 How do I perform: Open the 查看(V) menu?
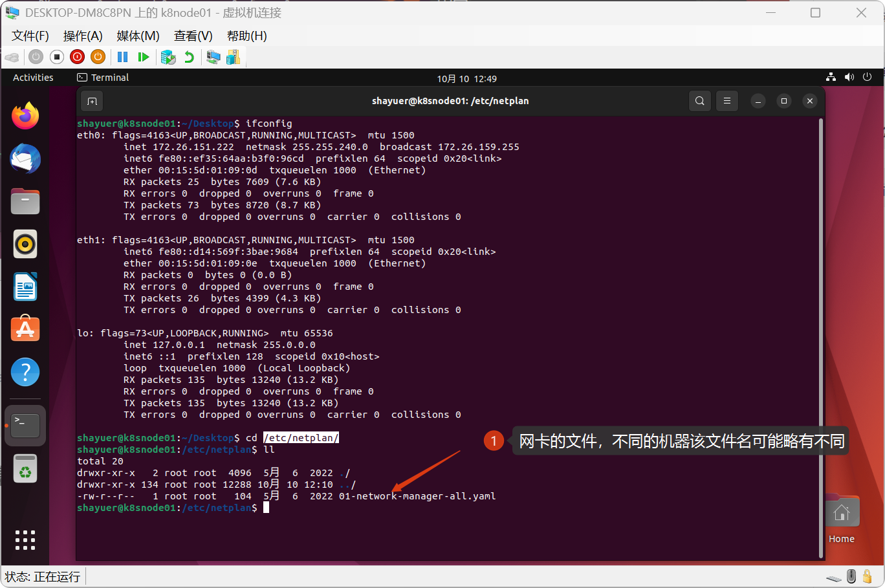(193, 36)
